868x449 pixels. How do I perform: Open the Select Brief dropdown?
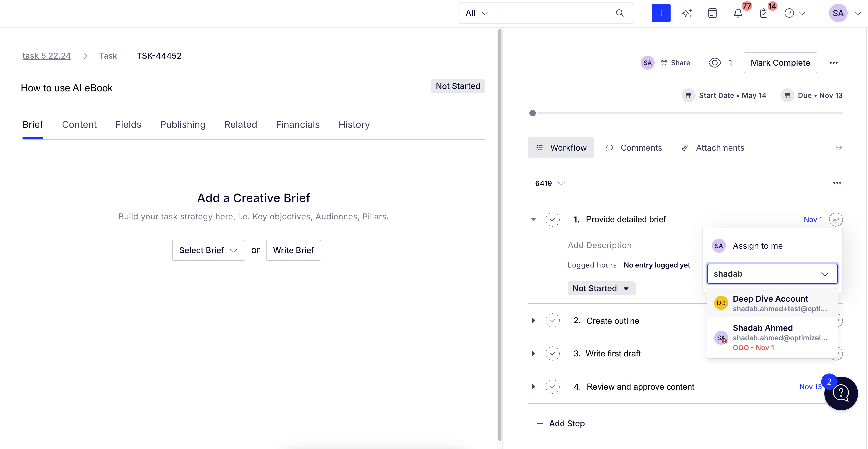click(x=209, y=250)
